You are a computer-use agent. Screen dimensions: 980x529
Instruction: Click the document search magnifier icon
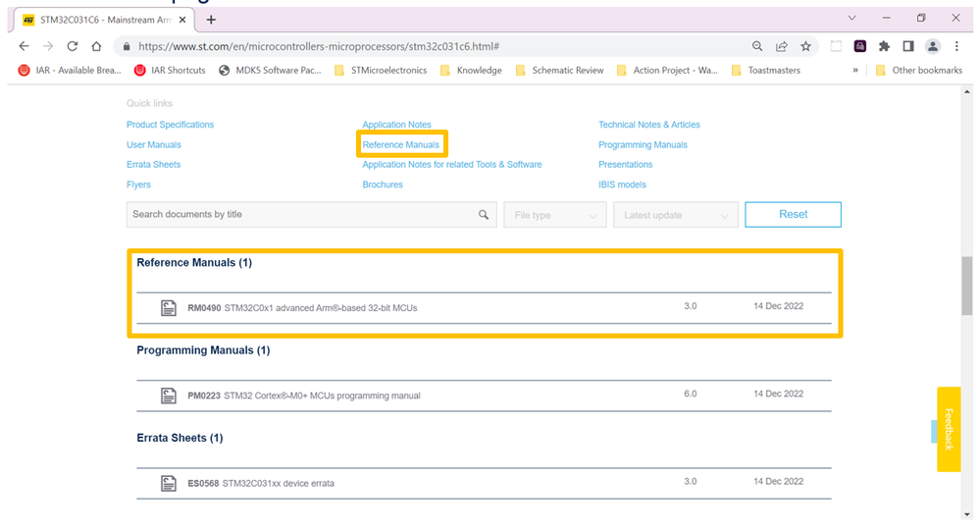point(483,215)
